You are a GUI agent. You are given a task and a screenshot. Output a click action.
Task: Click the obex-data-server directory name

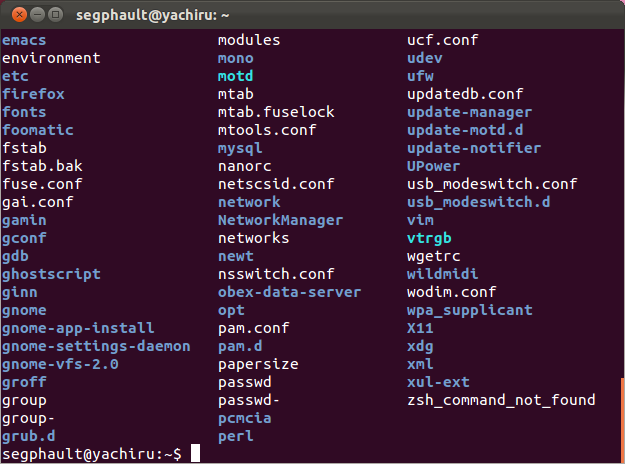[x=289, y=292]
